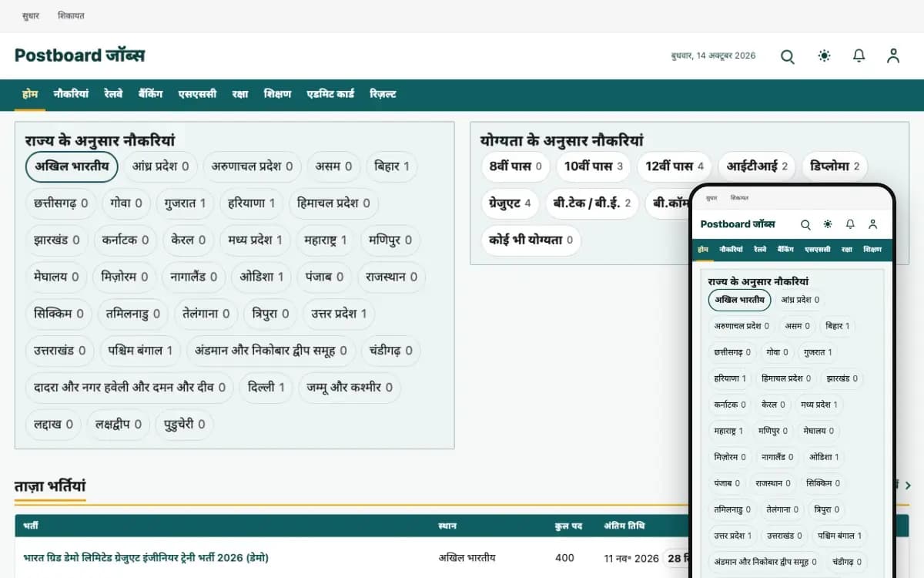Open सुधार link in desktop top bar
This screenshot has width=924, height=578.
click(30, 15)
